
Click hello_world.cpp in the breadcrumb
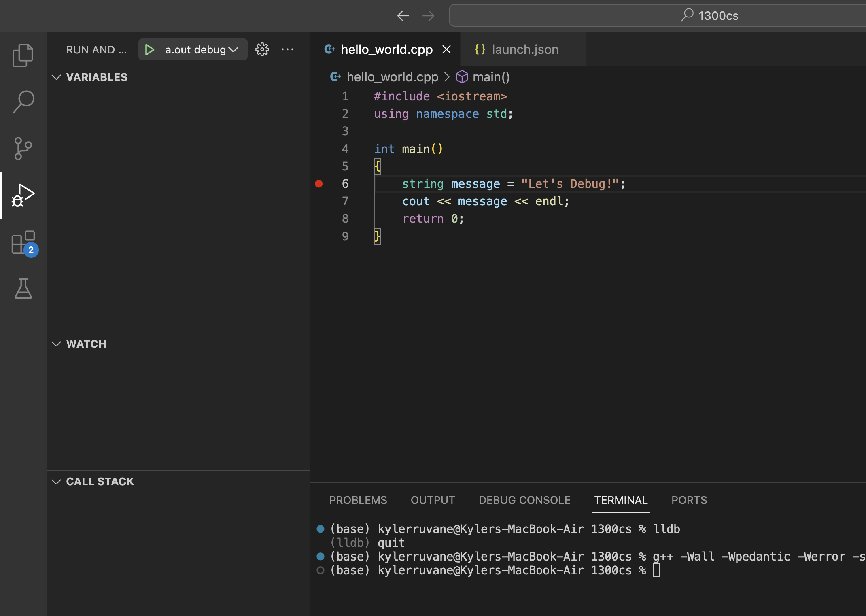(393, 77)
